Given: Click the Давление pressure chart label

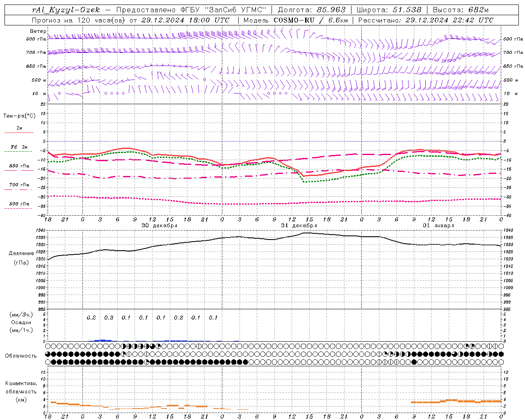Looking at the screenshot, I should [21, 253].
